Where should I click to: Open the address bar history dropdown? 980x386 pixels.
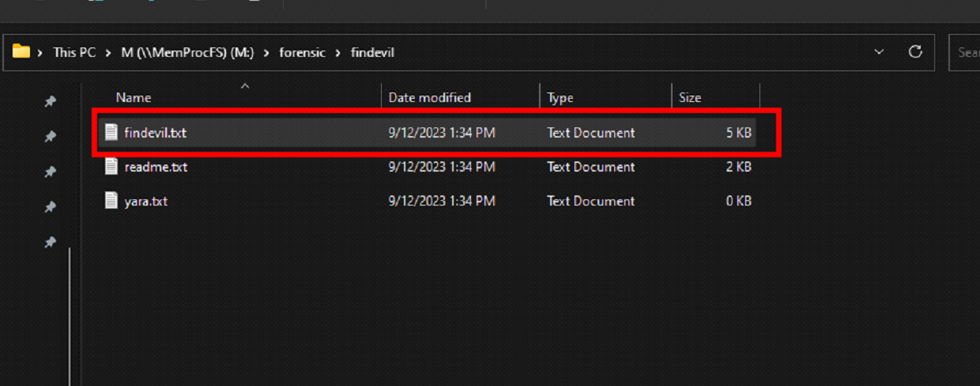tap(879, 52)
